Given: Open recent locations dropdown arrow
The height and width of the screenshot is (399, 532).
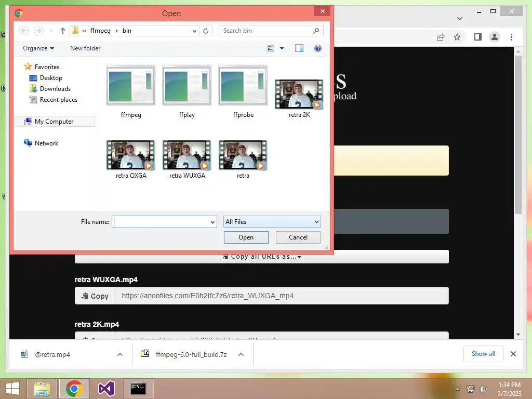Looking at the screenshot, I should 51,31.
